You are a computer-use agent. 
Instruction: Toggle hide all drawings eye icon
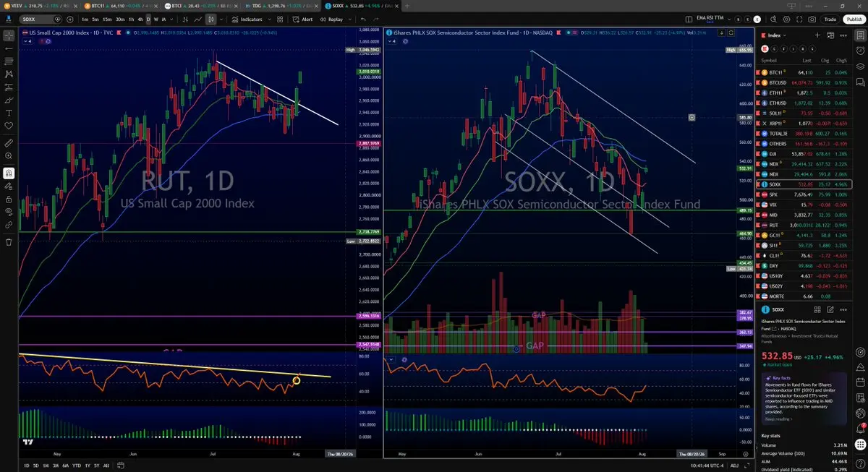[9, 212]
